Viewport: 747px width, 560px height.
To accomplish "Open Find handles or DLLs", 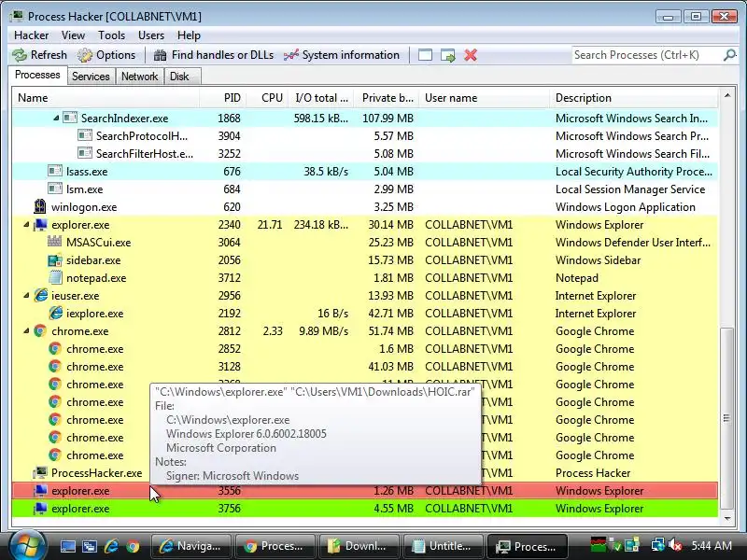I will (214, 55).
